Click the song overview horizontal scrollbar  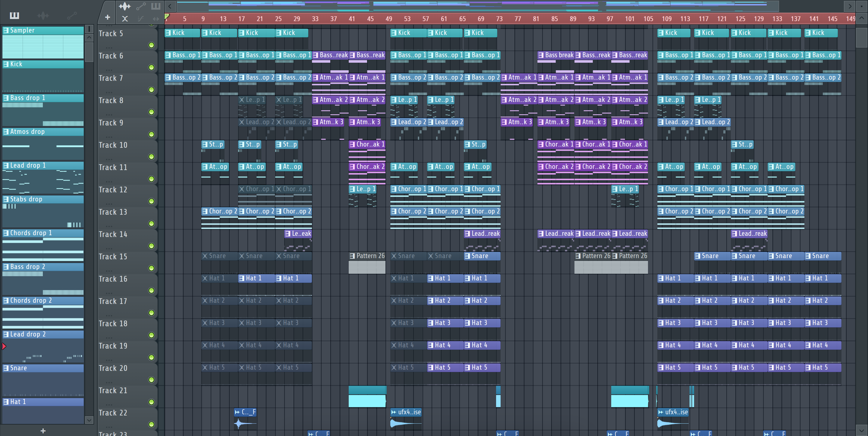pyautogui.click(x=477, y=6)
